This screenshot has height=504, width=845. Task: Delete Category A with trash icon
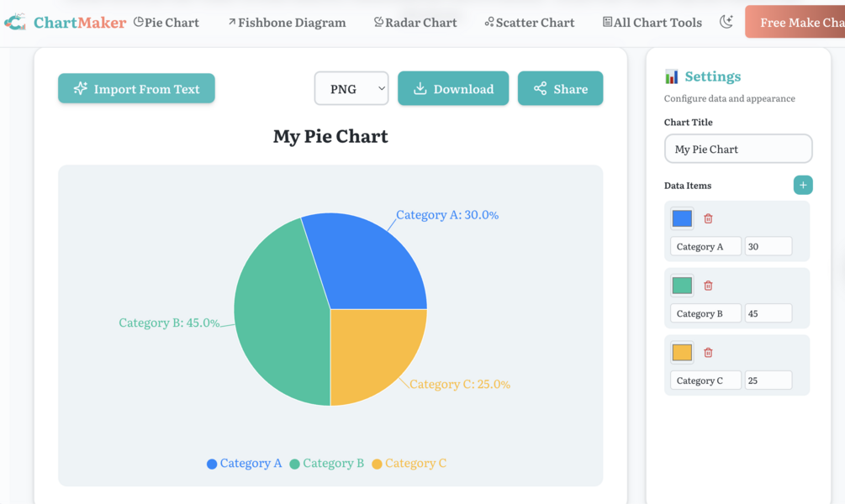tap(708, 218)
